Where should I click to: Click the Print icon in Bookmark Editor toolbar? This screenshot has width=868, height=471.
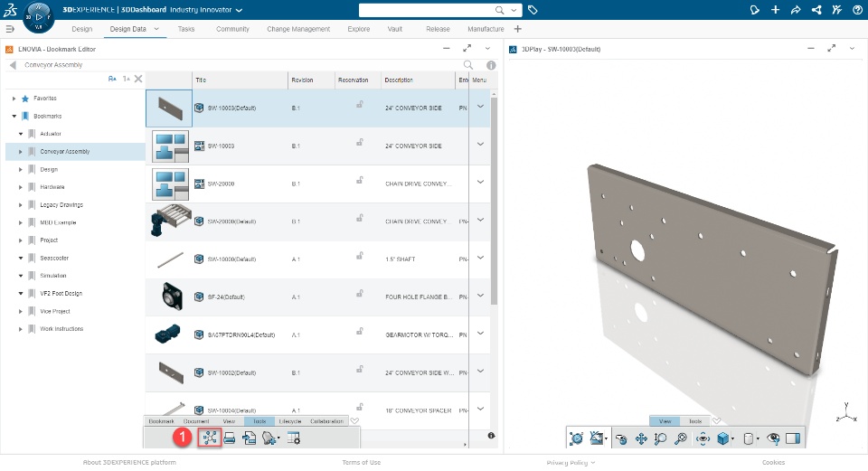[229, 438]
